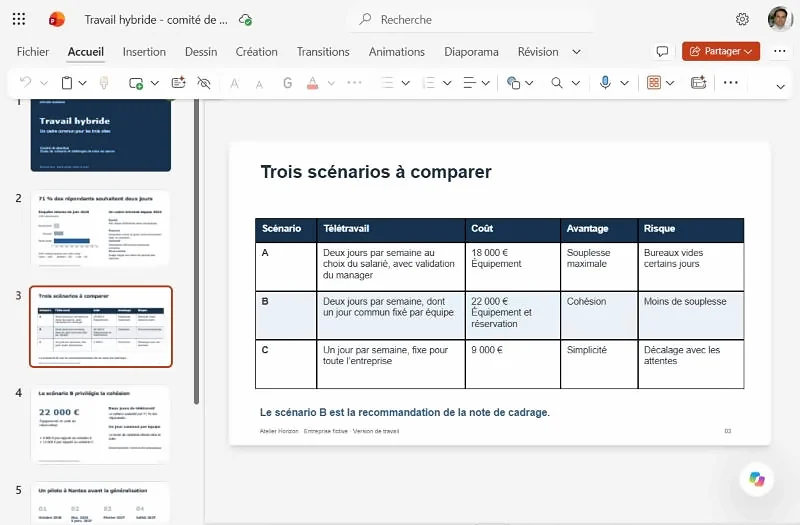Apply numbered list
800x525 pixels.
[429, 83]
